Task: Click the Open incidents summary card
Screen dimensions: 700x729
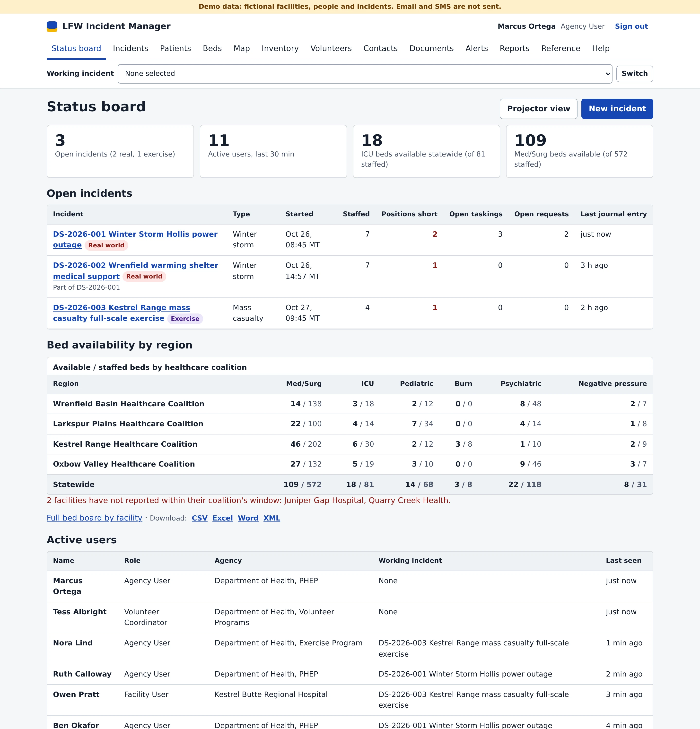Action: 120,151
